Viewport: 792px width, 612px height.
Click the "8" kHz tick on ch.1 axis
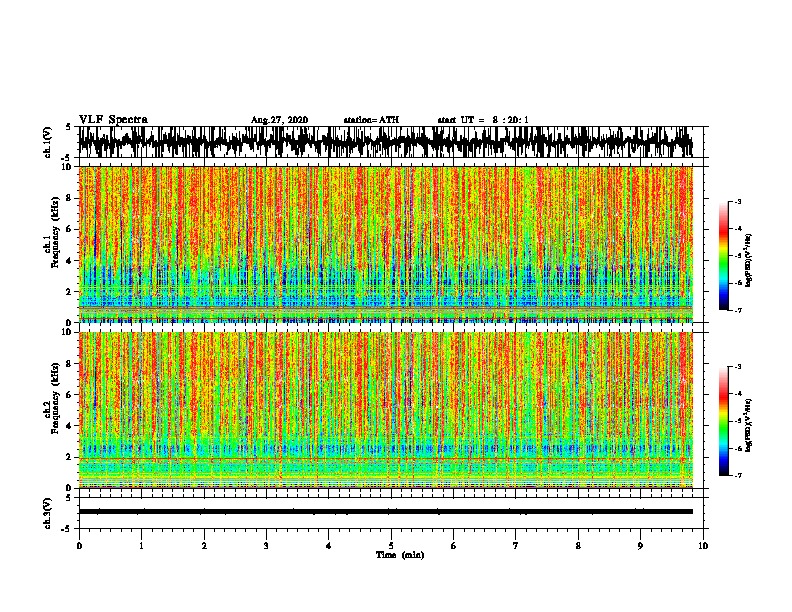pyautogui.click(x=70, y=198)
